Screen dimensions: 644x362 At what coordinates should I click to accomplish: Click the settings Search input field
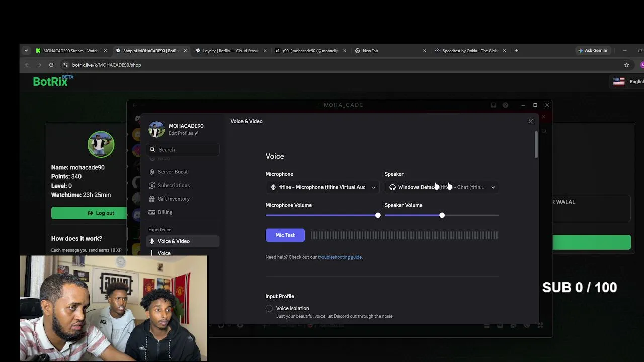point(183,149)
